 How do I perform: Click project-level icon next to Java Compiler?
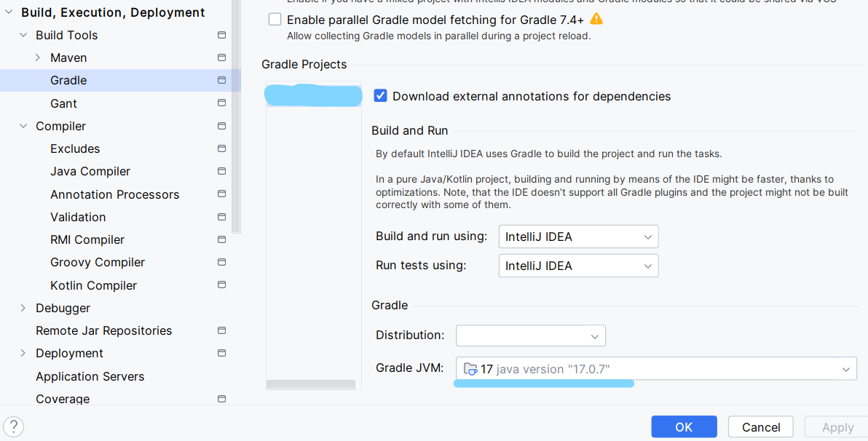point(221,171)
